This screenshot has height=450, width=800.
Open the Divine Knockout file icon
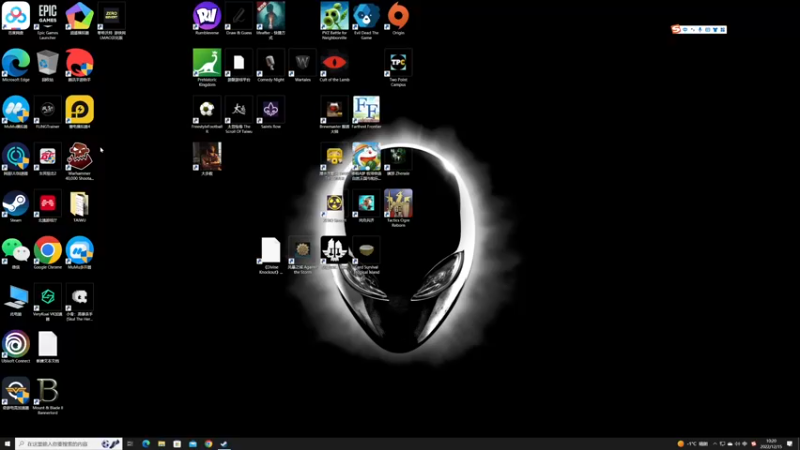click(270, 255)
